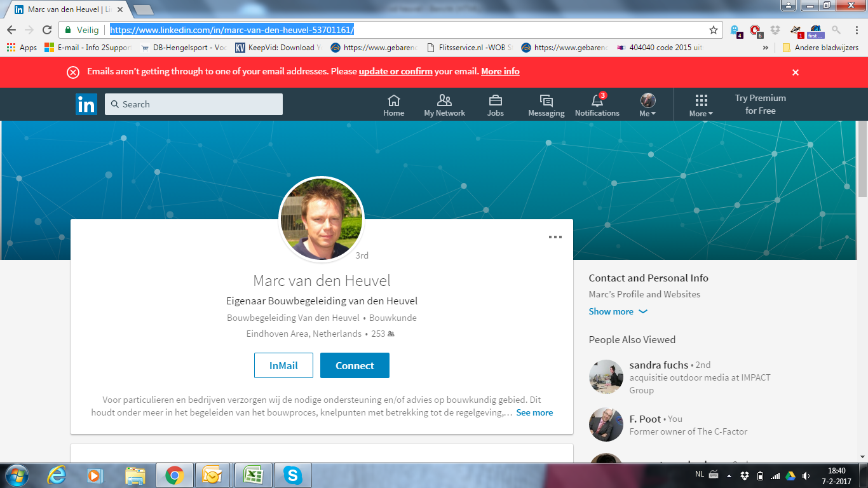868x488 pixels.
Task: Click the magnifier extension icon
Action: pos(836,30)
